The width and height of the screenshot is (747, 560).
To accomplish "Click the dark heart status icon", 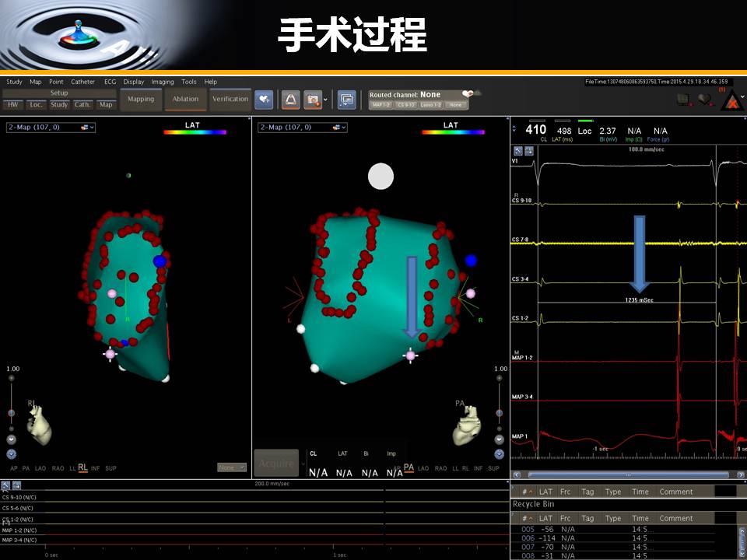I will 704,99.
